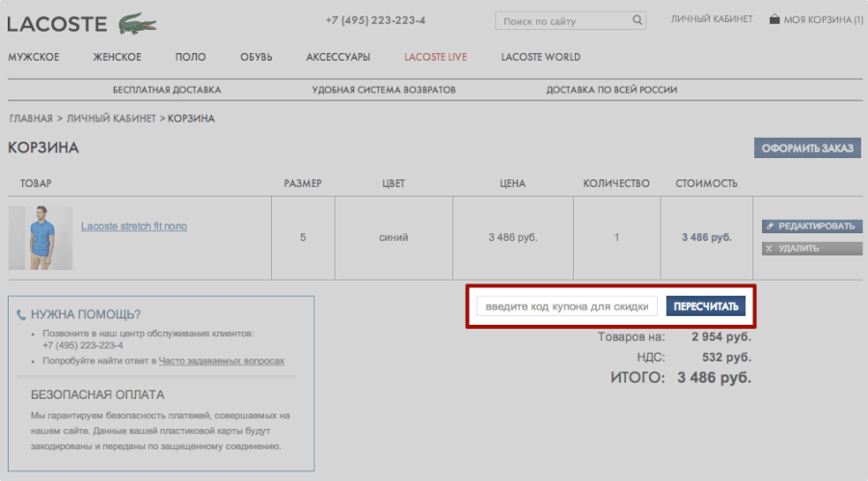868x481 pixels.
Task: Open the Обувь category
Action: pos(256,57)
